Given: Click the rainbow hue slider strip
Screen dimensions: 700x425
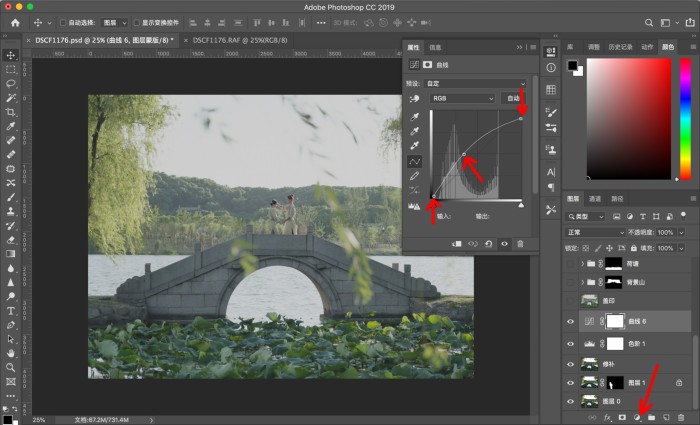Looking at the screenshot, I should click(685, 119).
